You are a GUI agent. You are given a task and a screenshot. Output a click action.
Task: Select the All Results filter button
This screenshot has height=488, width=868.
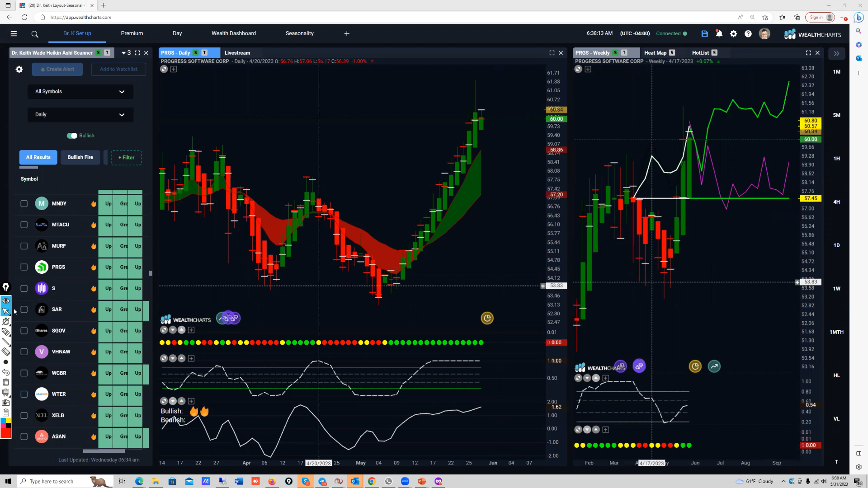38,157
